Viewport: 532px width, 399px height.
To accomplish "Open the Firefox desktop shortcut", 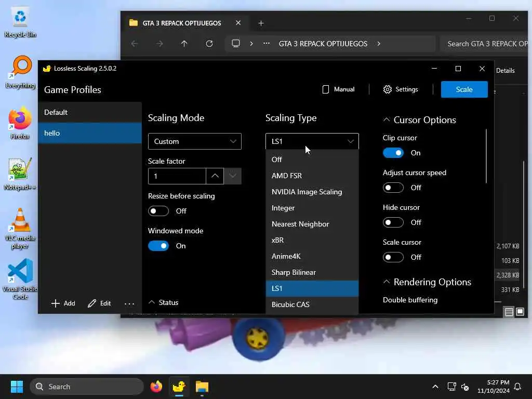I will pyautogui.click(x=20, y=123).
